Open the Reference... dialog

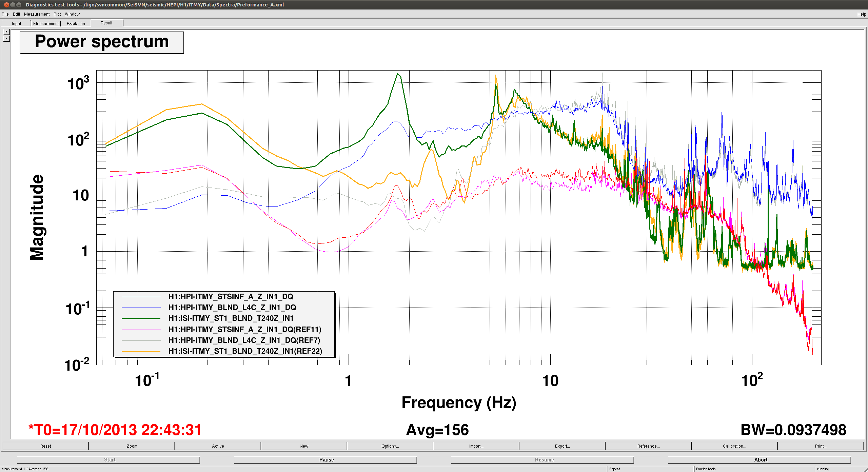click(648, 446)
